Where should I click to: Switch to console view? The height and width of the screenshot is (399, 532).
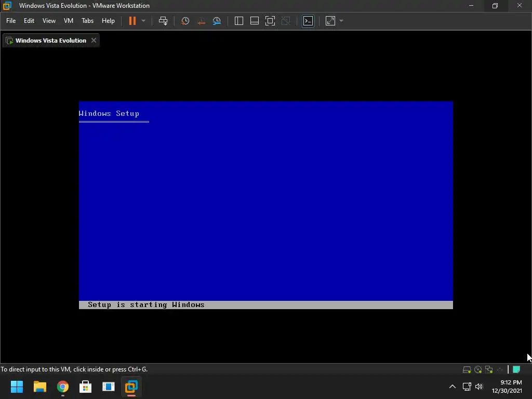(308, 21)
